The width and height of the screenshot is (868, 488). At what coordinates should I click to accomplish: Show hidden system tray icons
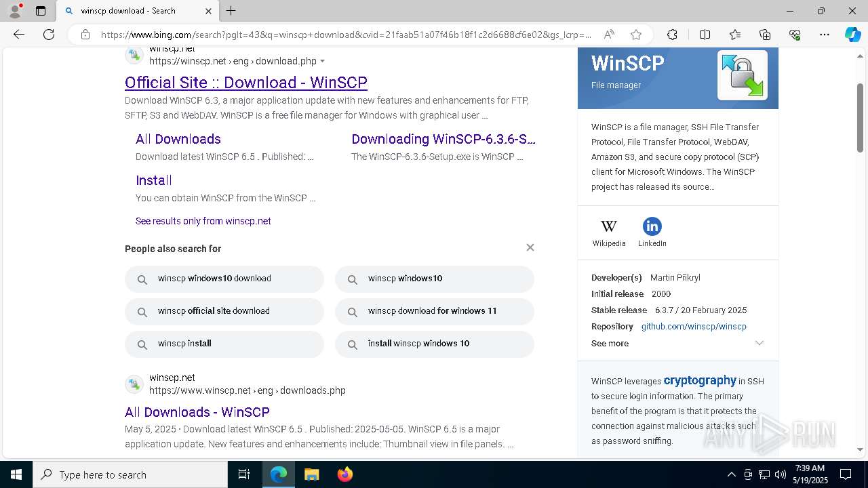tap(731, 474)
